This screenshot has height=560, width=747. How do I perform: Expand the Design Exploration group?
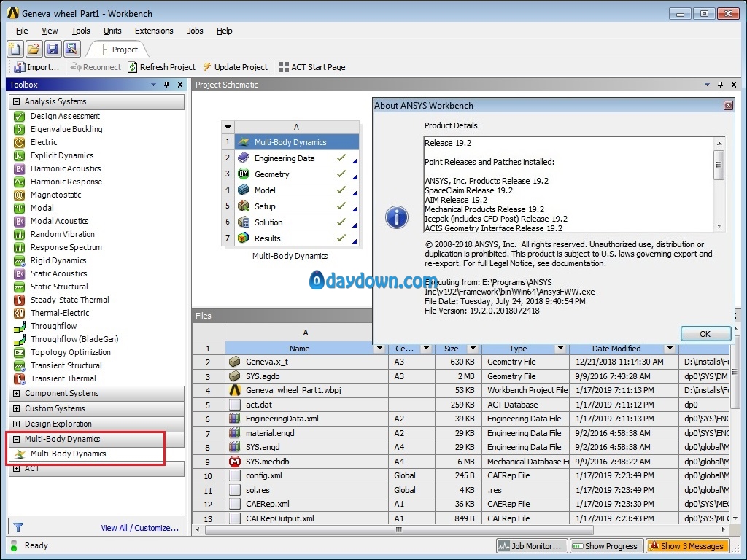[17, 424]
